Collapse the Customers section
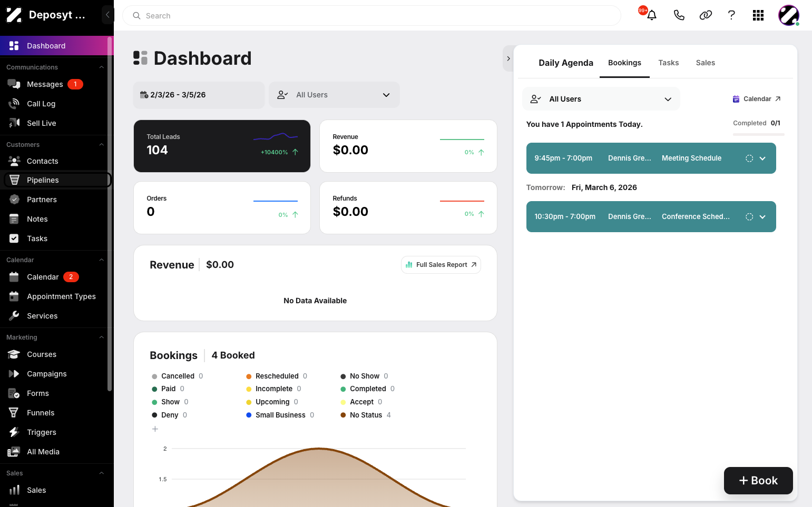This screenshot has width=812, height=507. pyautogui.click(x=101, y=145)
